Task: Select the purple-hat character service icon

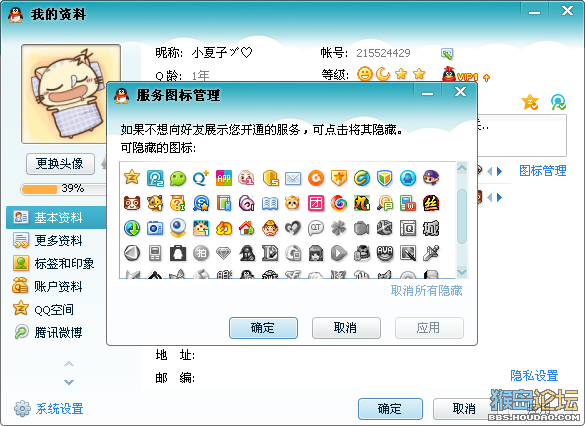Action: 431,178
